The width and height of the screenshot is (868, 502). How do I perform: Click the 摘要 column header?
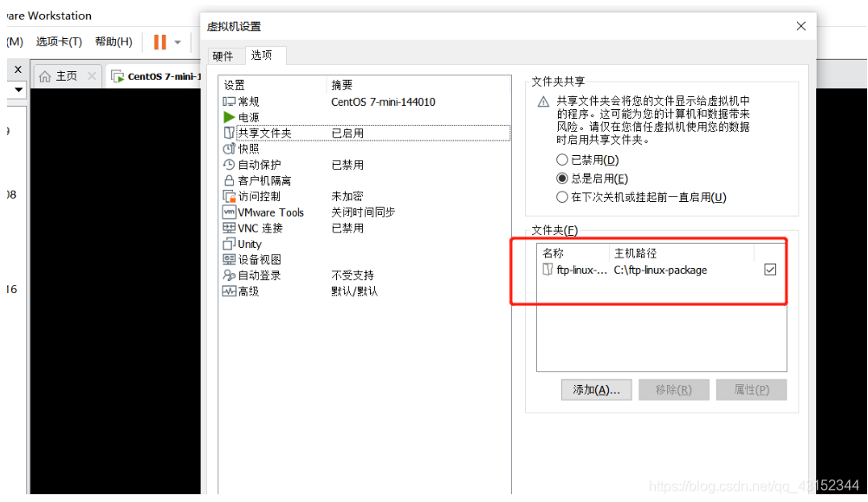[418, 85]
